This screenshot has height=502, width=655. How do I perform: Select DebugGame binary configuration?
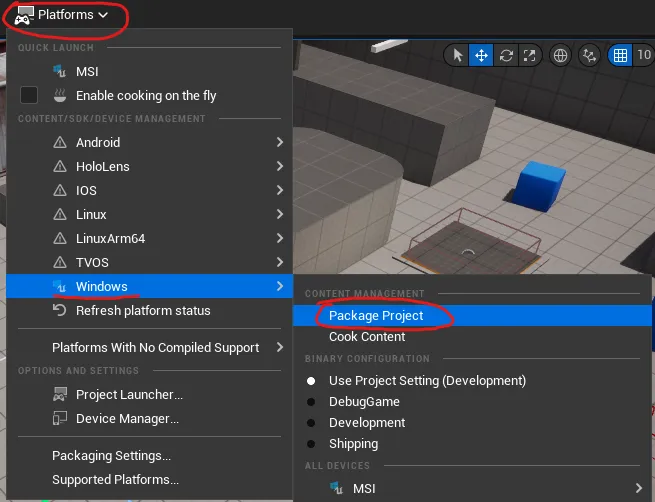[472, 402]
